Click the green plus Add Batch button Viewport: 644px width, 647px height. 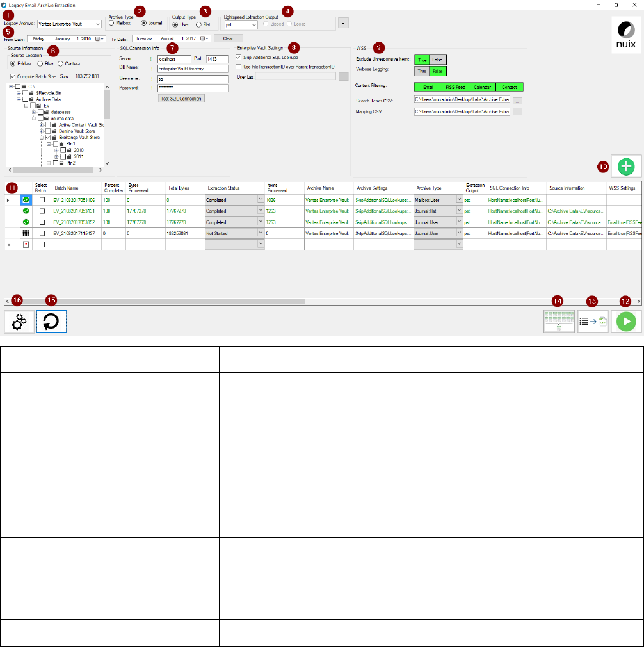(626, 167)
